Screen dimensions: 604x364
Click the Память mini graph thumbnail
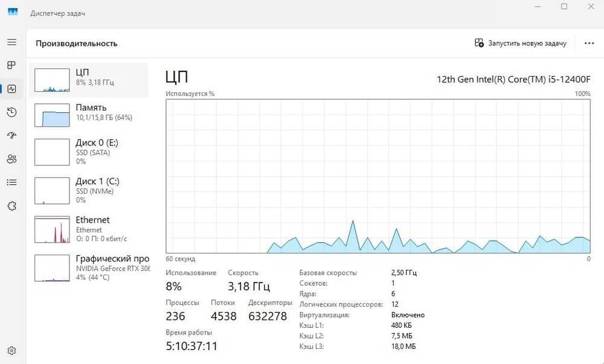pyautogui.click(x=52, y=115)
